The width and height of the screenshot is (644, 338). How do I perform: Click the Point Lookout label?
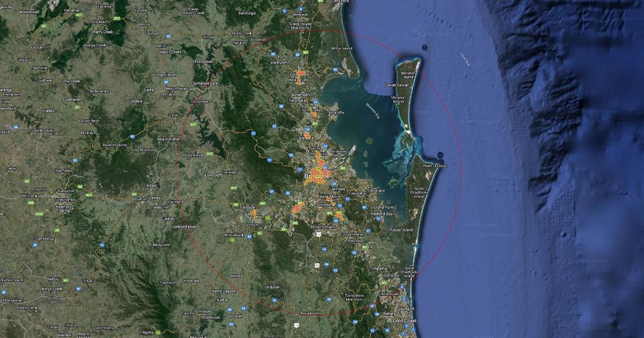(435, 166)
